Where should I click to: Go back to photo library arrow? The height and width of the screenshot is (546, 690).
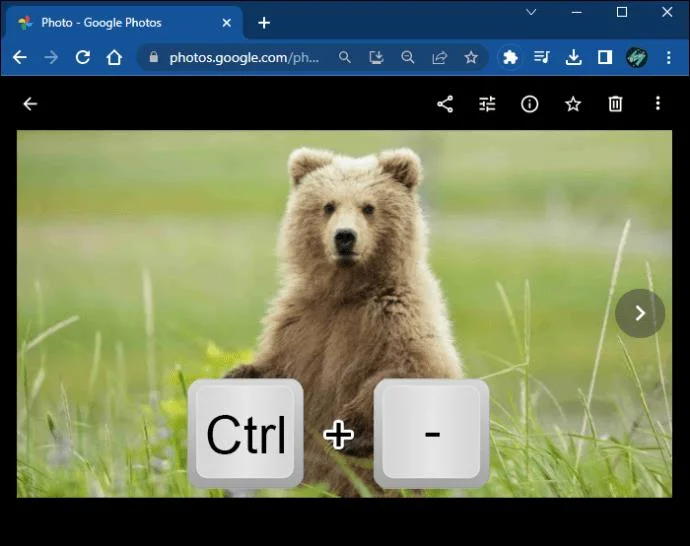click(30, 104)
